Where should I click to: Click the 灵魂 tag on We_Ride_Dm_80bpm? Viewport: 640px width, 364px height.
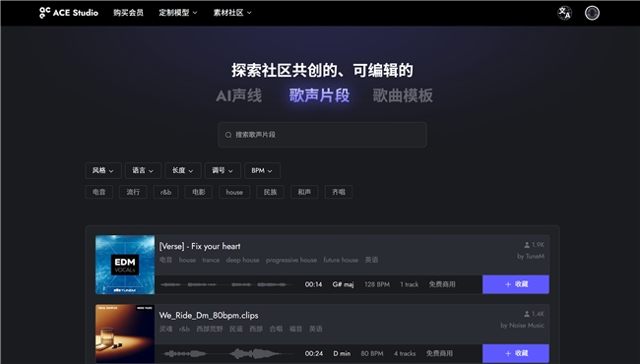point(165,329)
